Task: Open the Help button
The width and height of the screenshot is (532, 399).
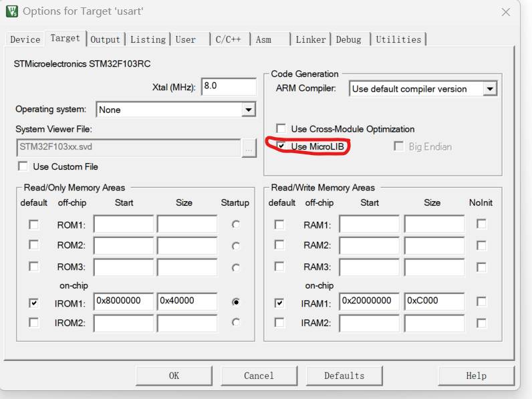Action: (x=477, y=376)
